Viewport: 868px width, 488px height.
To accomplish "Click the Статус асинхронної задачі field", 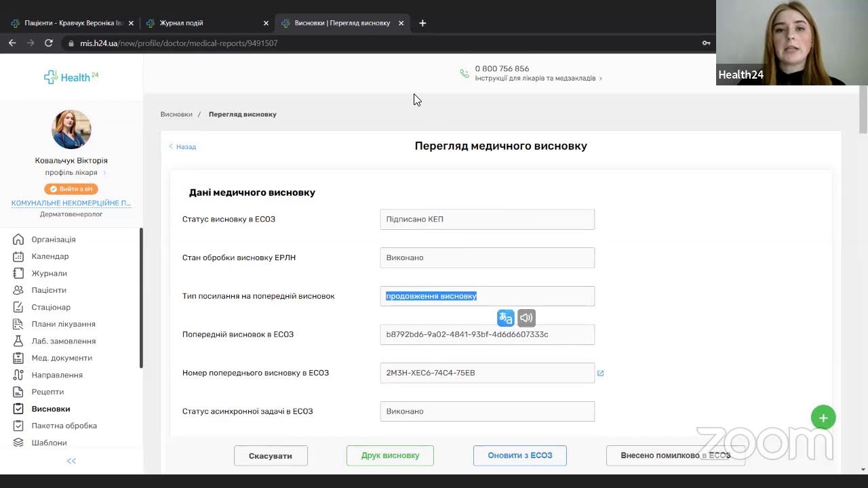I will [487, 411].
